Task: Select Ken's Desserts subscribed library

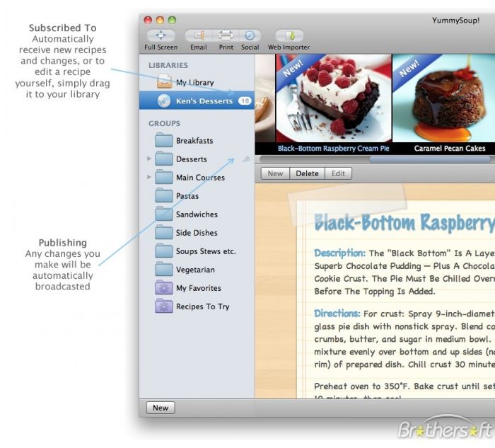Action: 204,101
